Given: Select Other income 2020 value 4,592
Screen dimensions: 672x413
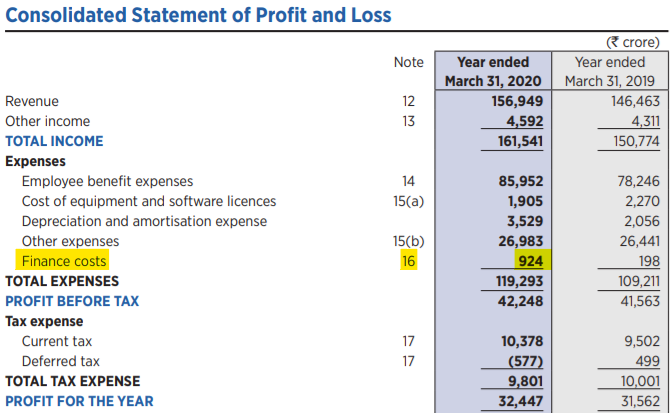Looking at the screenshot, I should (525, 121).
